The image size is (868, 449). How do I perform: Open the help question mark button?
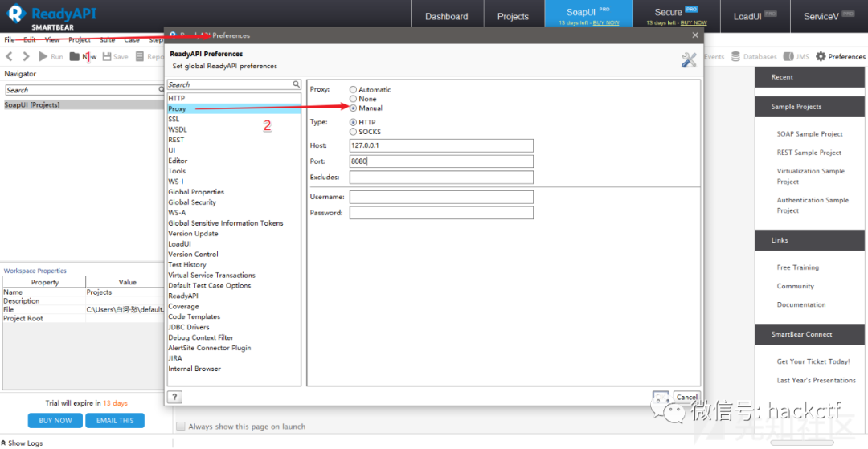pyautogui.click(x=174, y=397)
